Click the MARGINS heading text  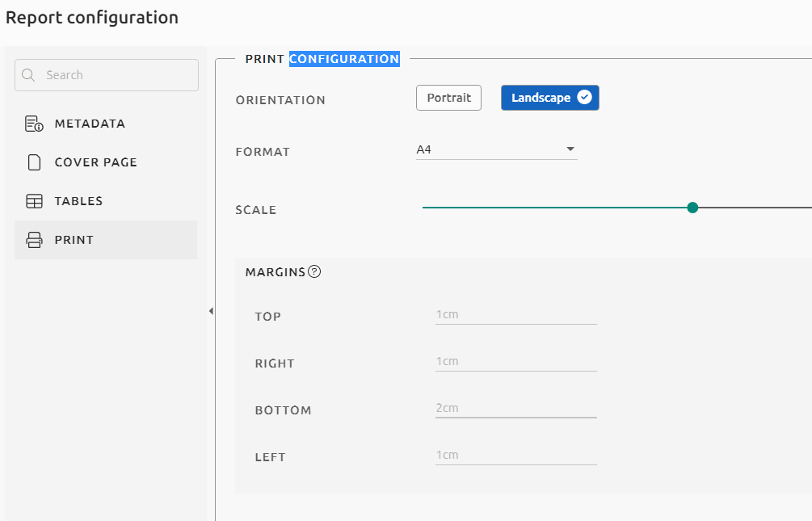pyautogui.click(x=276, y=272)
